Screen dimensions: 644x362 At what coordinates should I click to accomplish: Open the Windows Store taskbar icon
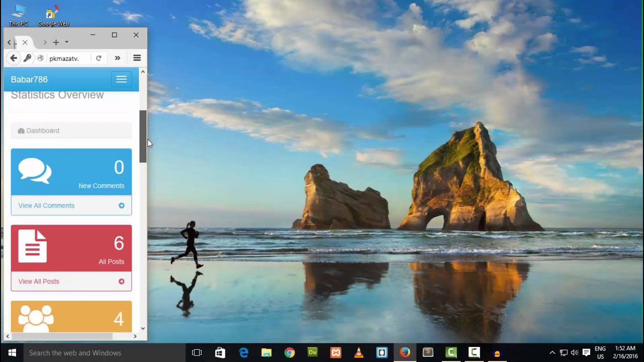click(220, 353)
